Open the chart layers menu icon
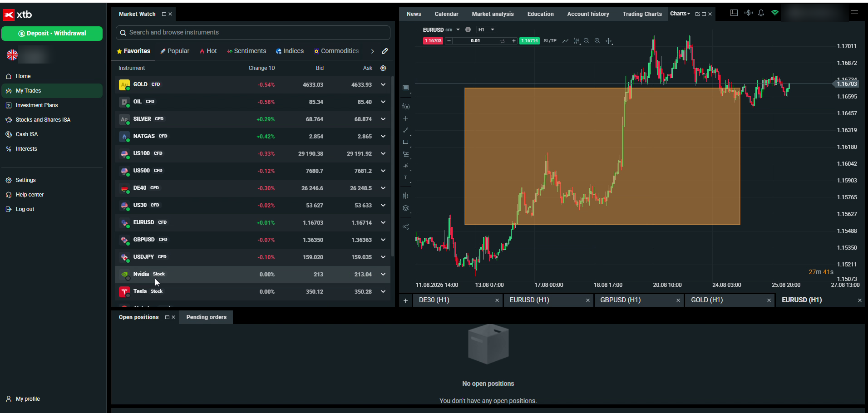The width and height of the screenshot is (868, 413). point(406,208)
